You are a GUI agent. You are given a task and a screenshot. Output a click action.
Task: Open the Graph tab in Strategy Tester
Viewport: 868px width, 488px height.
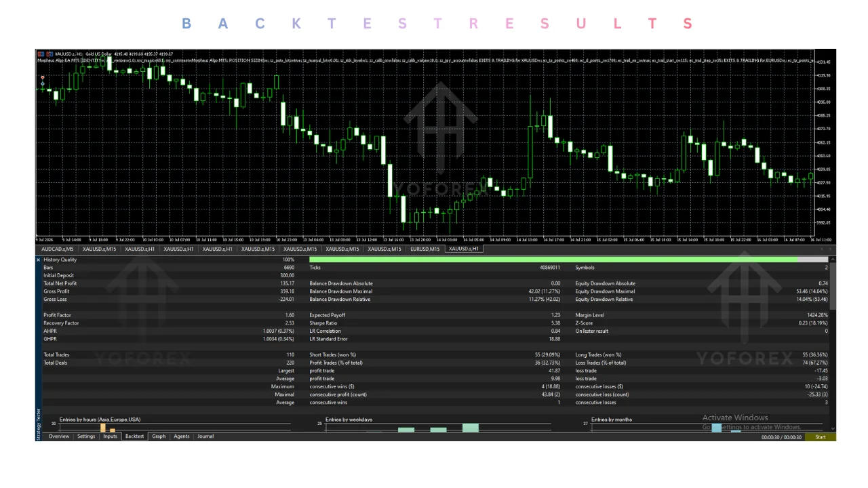(x=159, y=436)
